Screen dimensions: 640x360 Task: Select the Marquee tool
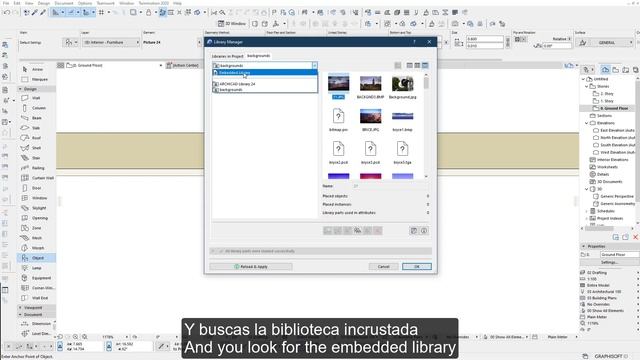point(37,79)
